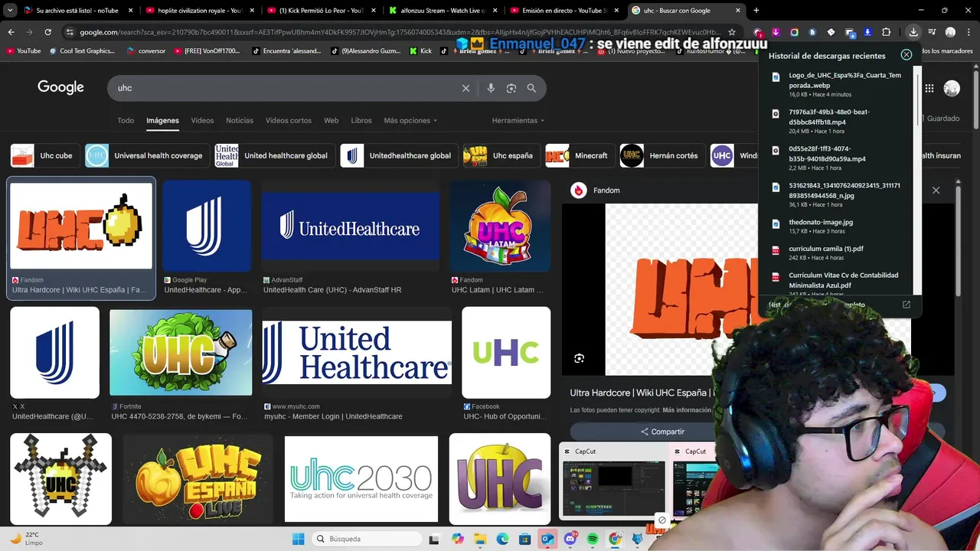Screen dimensions: 980x551
Task: Switch to the Noticias tab
Action: 240,120
